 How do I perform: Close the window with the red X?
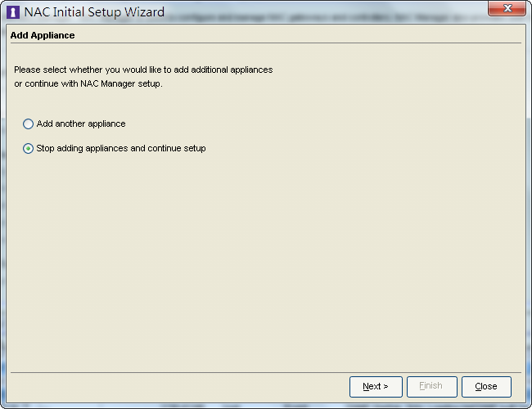pos(507,8)
